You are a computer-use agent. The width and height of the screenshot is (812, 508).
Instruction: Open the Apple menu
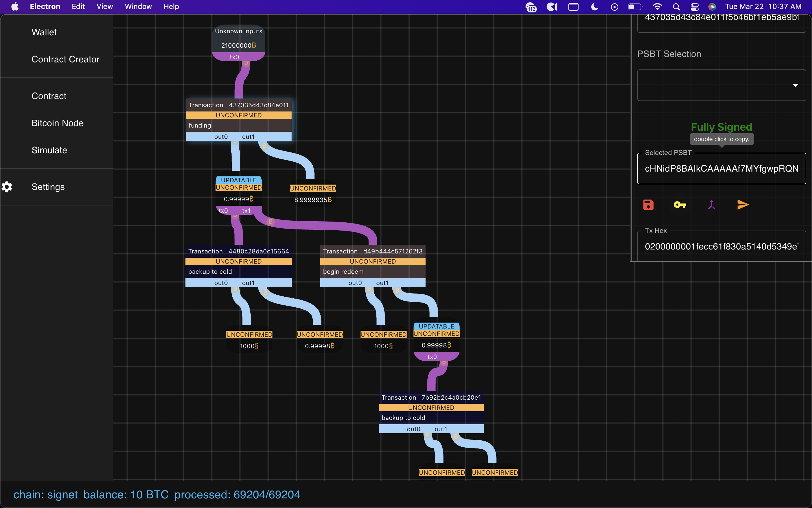(15, 6)
